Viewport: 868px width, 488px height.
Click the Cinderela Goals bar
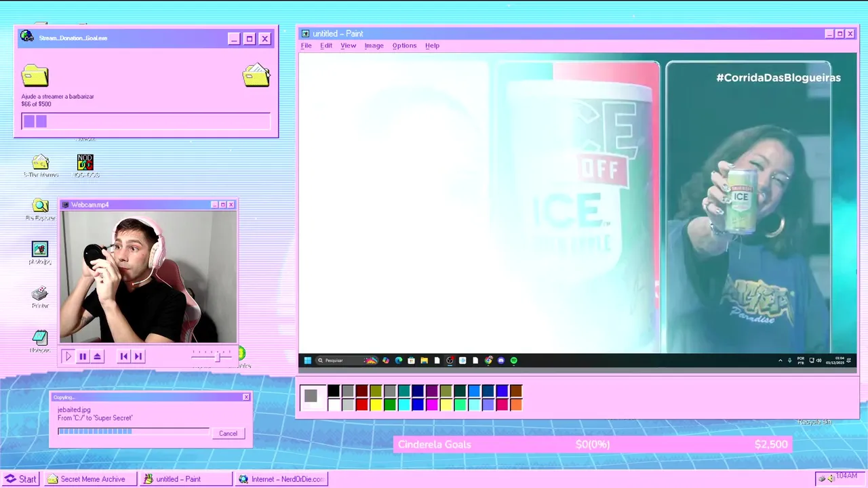(x=593, y=445)
